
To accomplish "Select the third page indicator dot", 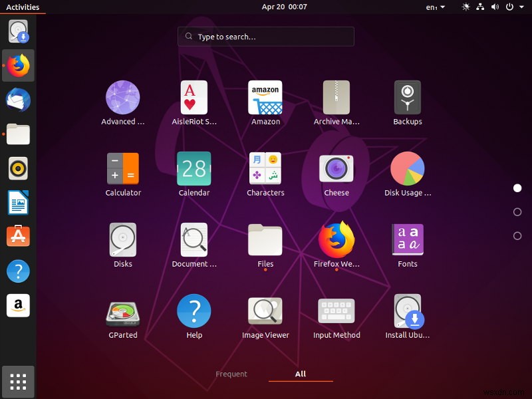I will click(x=516, y=235).
